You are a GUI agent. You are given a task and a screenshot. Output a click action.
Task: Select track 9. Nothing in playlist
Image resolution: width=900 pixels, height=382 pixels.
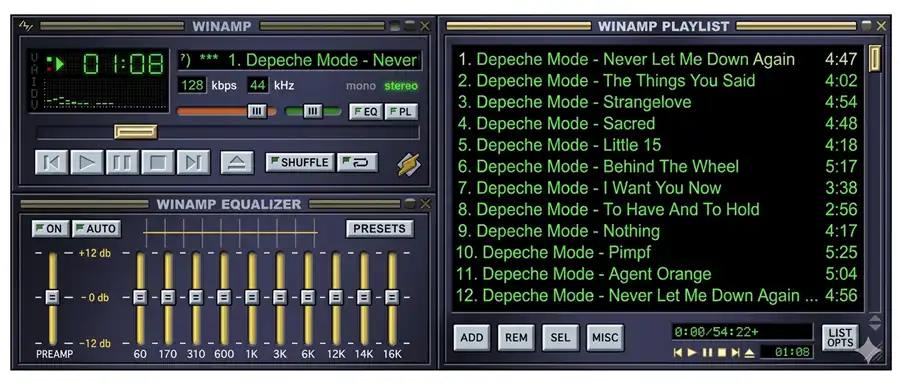tap(657, 231)
